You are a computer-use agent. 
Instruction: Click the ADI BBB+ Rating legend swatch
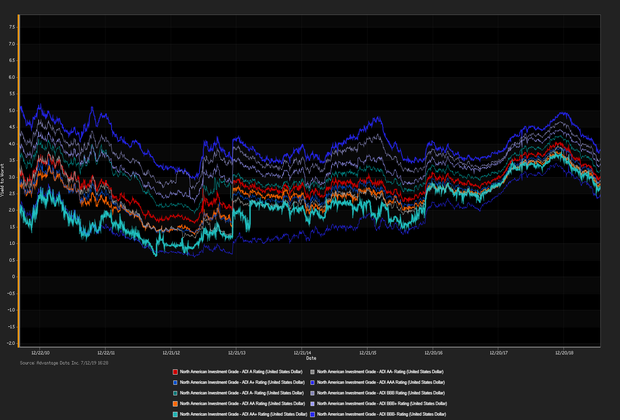click(312, 404)
